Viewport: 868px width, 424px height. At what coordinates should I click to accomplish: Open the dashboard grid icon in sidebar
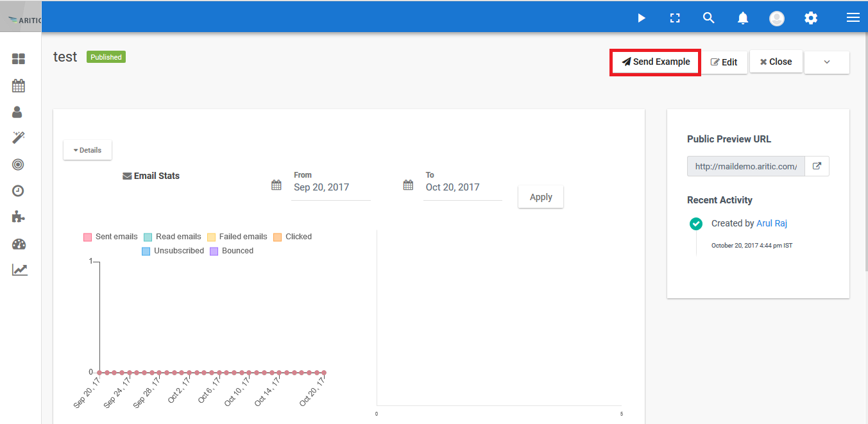click(x=19, y=59)
